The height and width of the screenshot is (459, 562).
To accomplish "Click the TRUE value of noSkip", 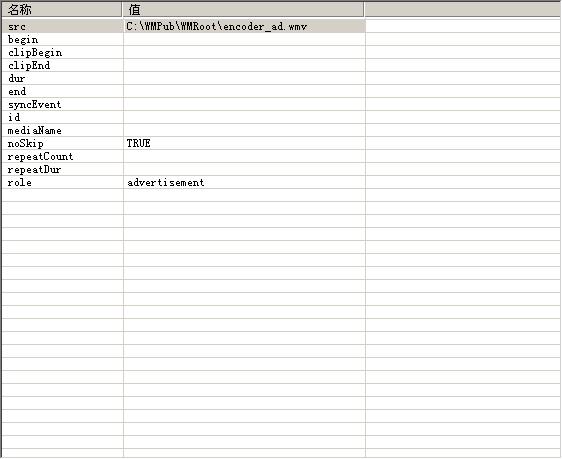I will (x=138, y=143).
